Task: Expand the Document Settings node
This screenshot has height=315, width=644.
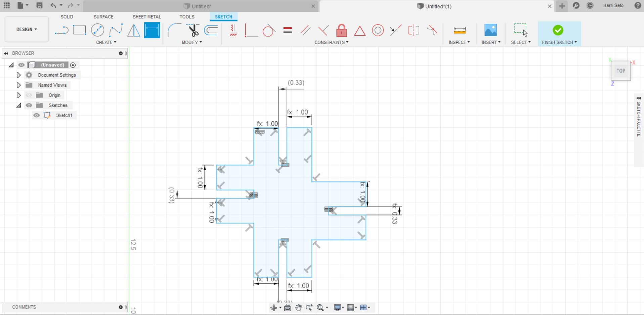Action: 19,75
